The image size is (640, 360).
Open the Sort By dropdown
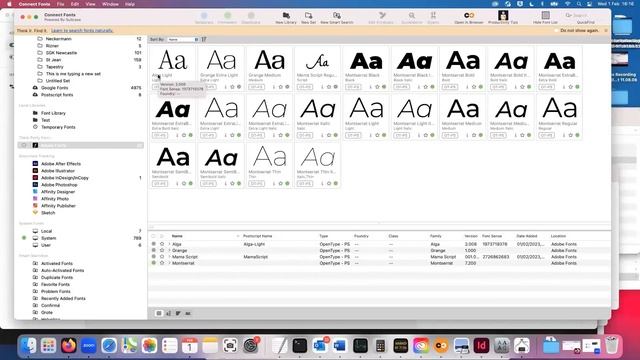[182, 40]
